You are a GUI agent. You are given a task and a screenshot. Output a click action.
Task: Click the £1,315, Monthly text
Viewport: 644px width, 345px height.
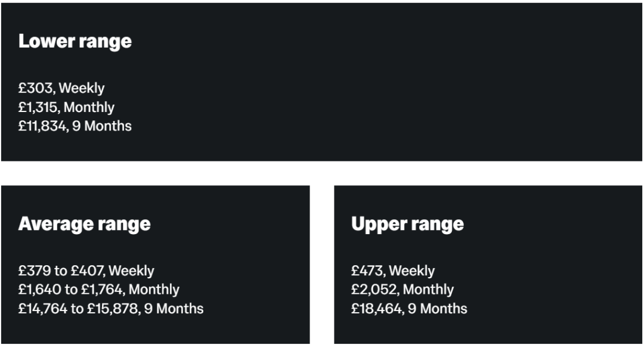[x=67, y=107]
